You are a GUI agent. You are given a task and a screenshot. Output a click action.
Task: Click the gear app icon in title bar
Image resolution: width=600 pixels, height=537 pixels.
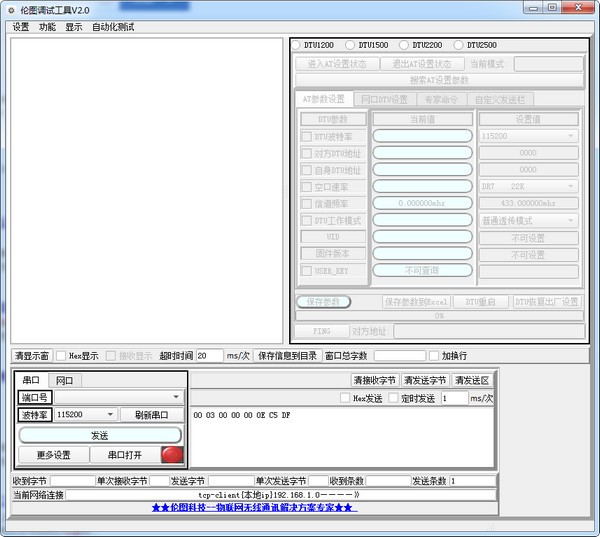(11, 10)
